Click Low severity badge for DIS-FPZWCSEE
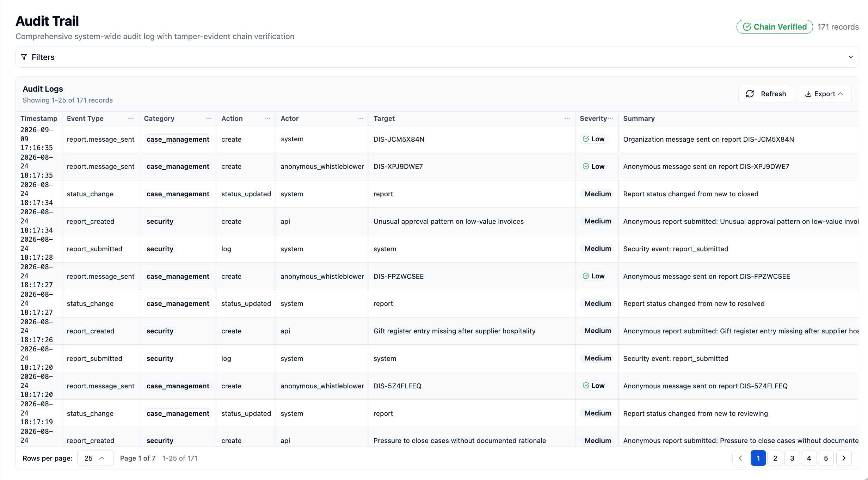The width and height of the screenshot is (868, 480). point(593,276)
